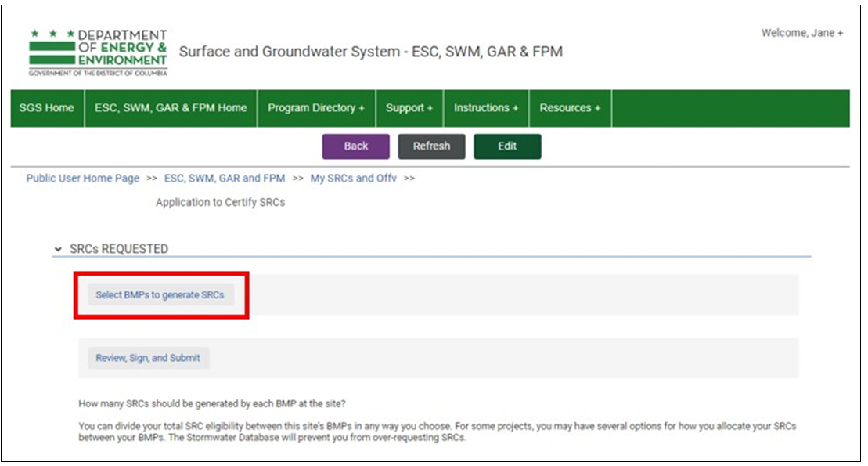Expand the Support menu
Viewport: 868px width, 466px height.
pos(409,108)
